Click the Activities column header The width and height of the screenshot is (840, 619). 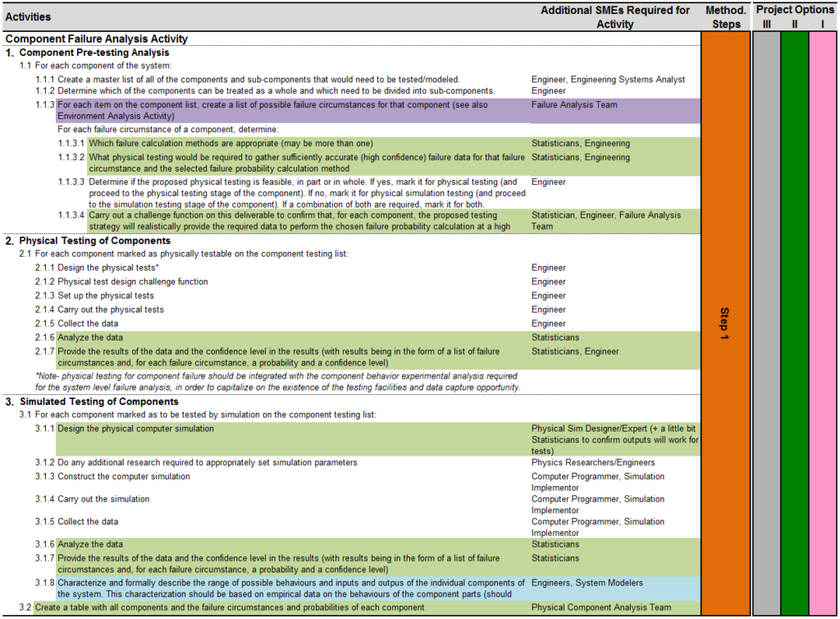click(28, 16)
